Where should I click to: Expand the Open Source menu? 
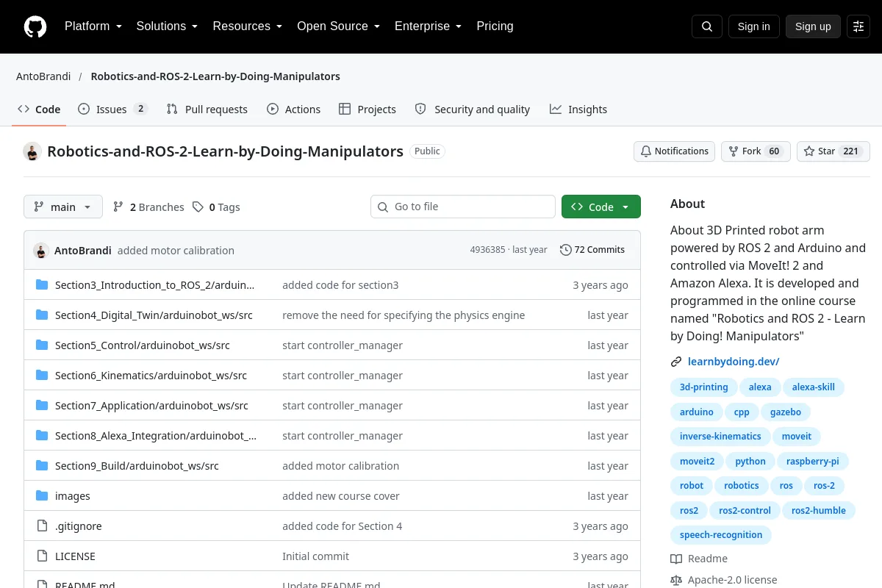(338, 26)
